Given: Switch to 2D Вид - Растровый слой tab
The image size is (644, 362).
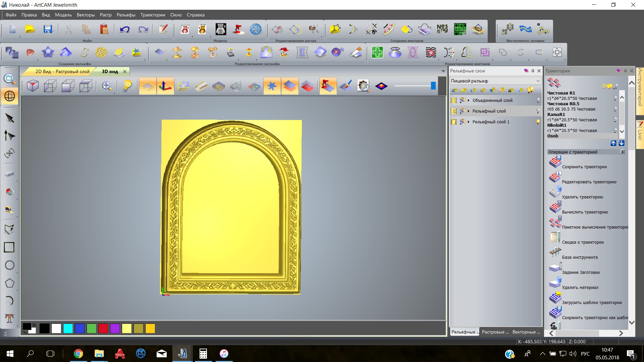Looking at the screenshot, I should [62, 71].
